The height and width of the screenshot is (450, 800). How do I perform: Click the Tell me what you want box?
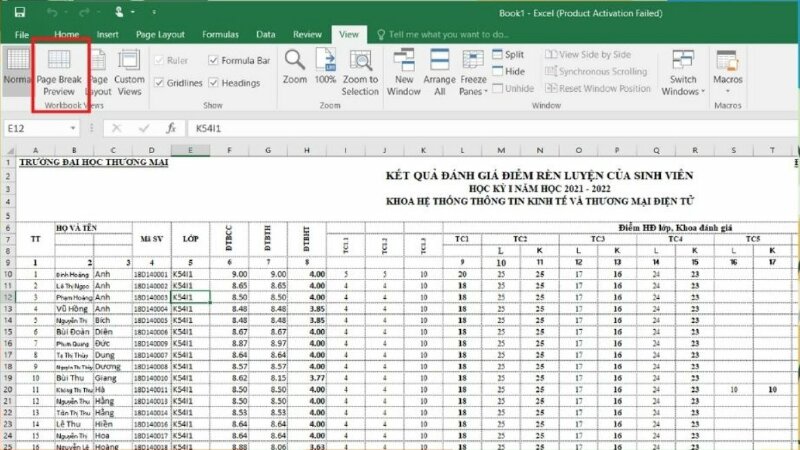pyautogui.click(x=443, y=35)
